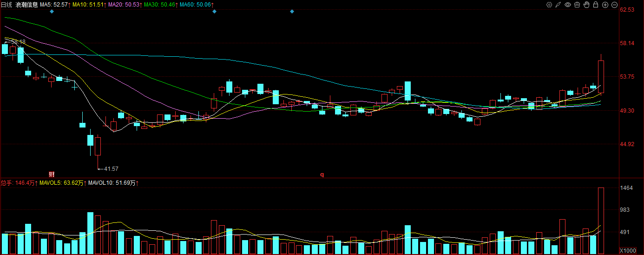The width and height of the screenshot is (644, 255).
Task: Click the 58.18 high price label
Action: pos(18,42)
